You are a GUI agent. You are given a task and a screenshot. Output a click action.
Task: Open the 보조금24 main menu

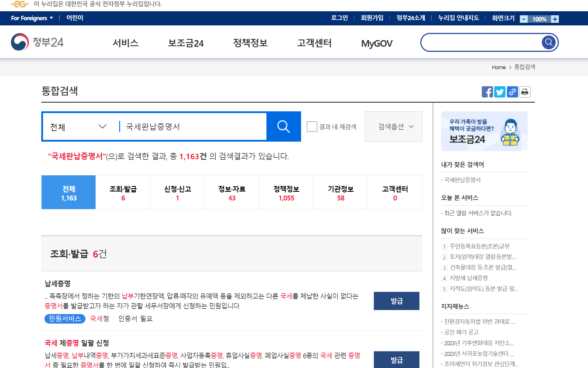(x=186, y=43)
